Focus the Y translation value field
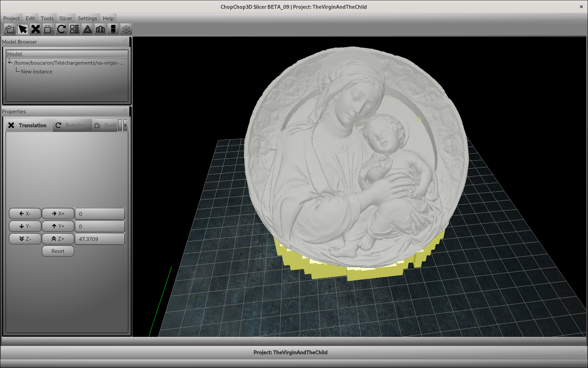The height and width of the screenshot is (368, 588). pos(100,226)
